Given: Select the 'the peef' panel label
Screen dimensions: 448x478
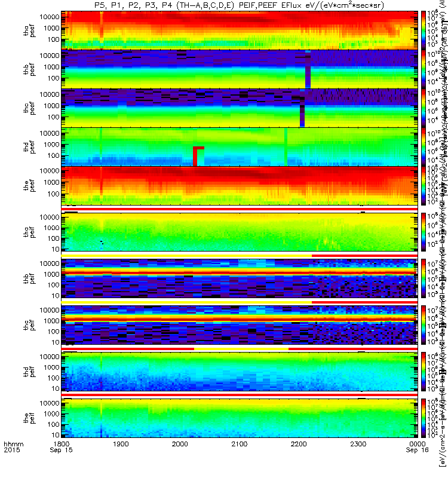Looking at the screenshot, I should click(x=29, y=186).
